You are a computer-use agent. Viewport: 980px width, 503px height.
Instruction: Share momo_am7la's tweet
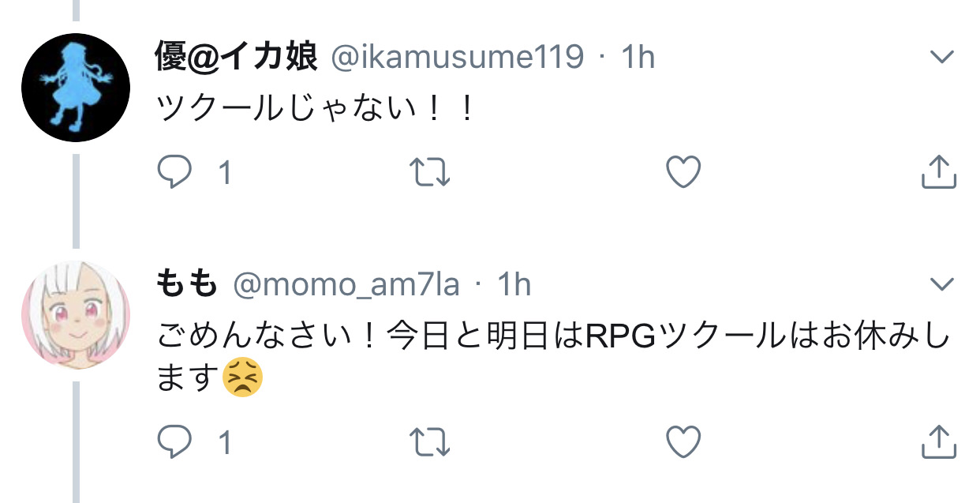click(x=939, y=441)
